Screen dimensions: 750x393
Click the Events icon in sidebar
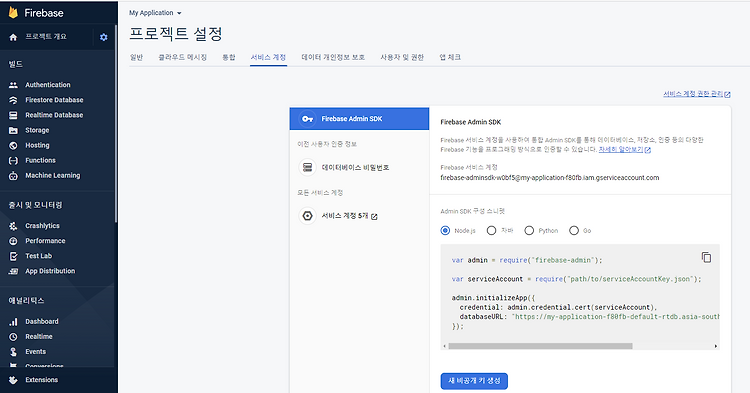13,352
